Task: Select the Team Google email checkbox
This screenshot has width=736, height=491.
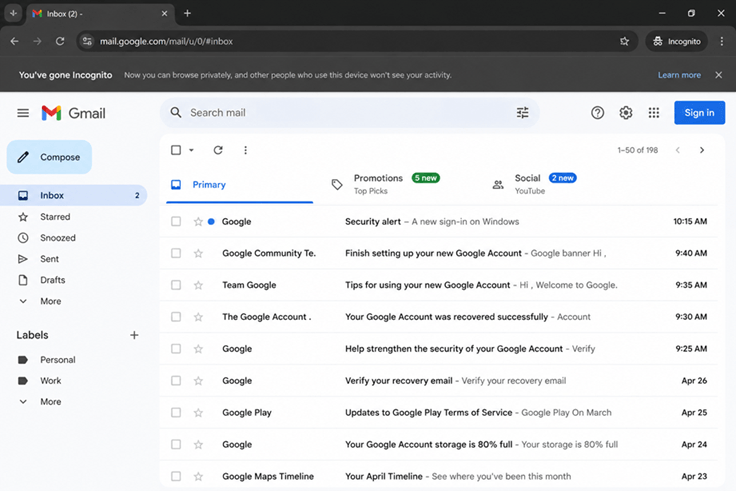Action: click(176, 285)
